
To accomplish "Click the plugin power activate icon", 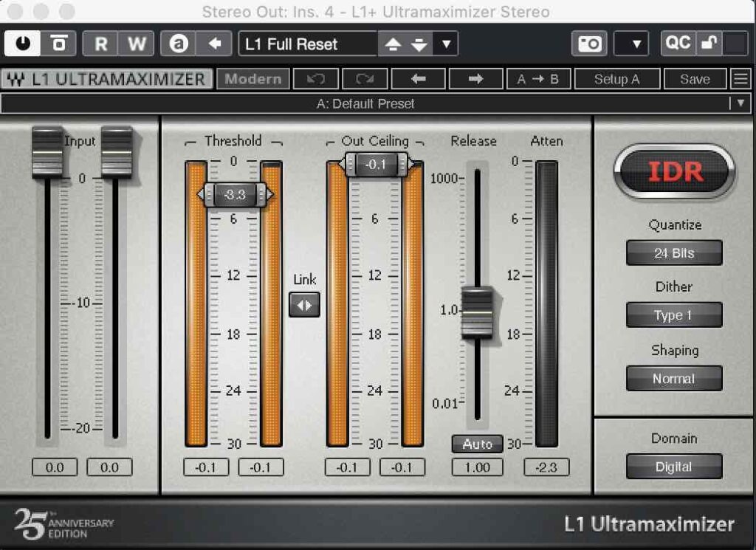I will point(23,44).
